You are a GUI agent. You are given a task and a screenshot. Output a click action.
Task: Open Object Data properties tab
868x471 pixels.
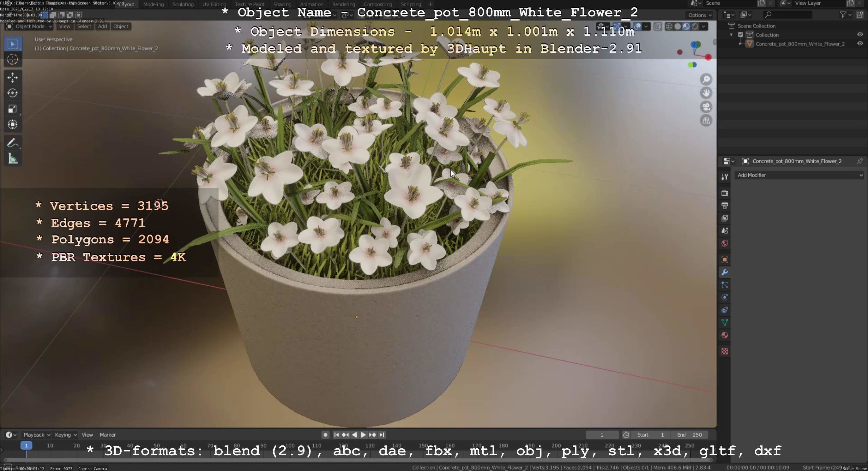tap(725, 323)
